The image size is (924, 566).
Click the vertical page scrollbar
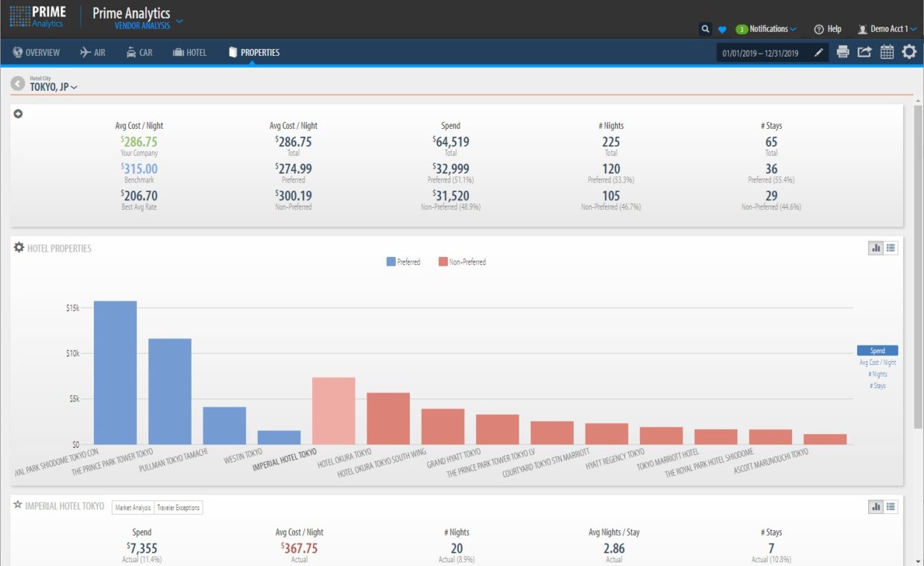918,267
